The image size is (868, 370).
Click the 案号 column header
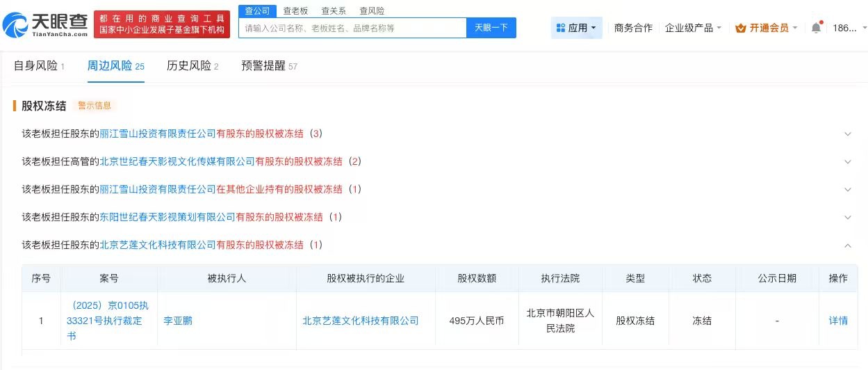tap(109, 278)
